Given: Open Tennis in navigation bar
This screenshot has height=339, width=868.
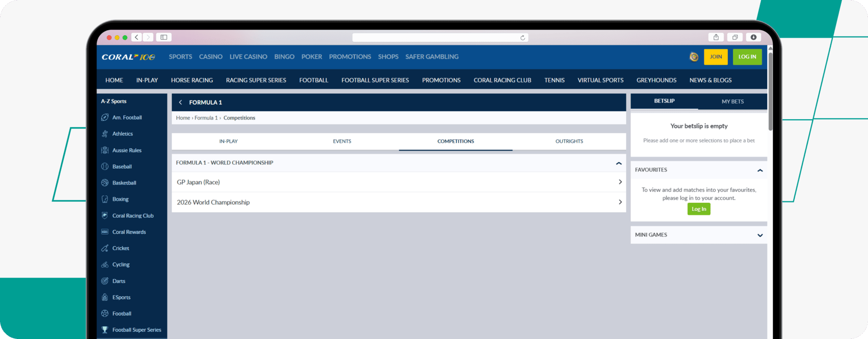Looking at the screenshot, I should click(555, 80).
